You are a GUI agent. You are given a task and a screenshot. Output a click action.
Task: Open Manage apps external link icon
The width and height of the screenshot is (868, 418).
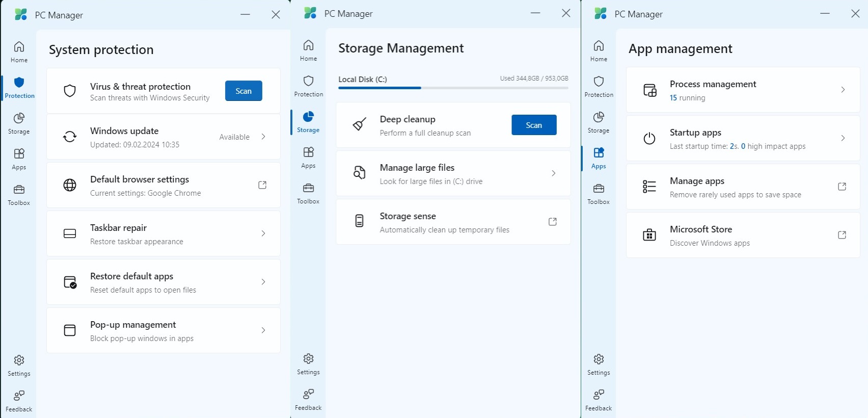click(x=842, y=187)
